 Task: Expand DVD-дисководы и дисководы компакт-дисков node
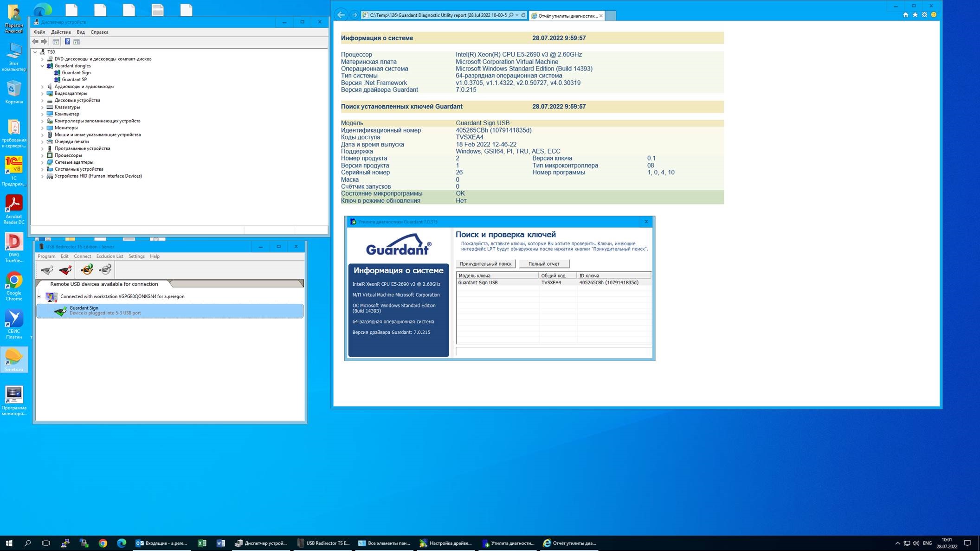pos(42,59)
